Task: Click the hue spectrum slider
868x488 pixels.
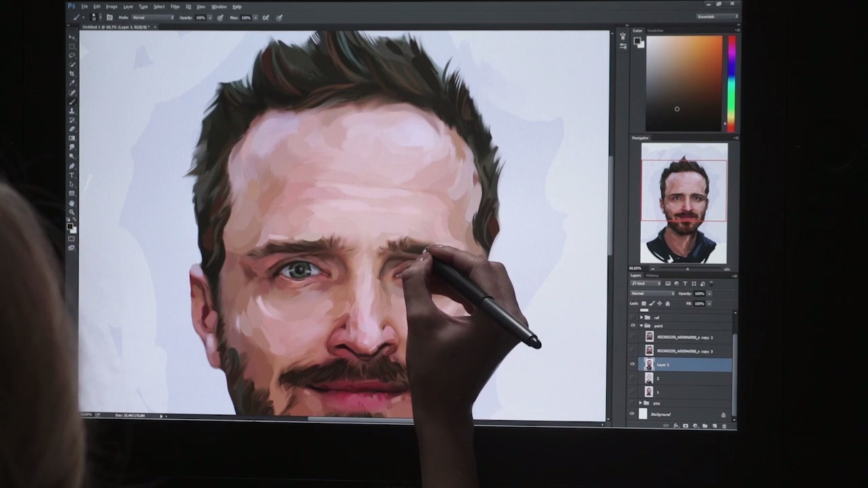Action: click(x=732, y=83)
